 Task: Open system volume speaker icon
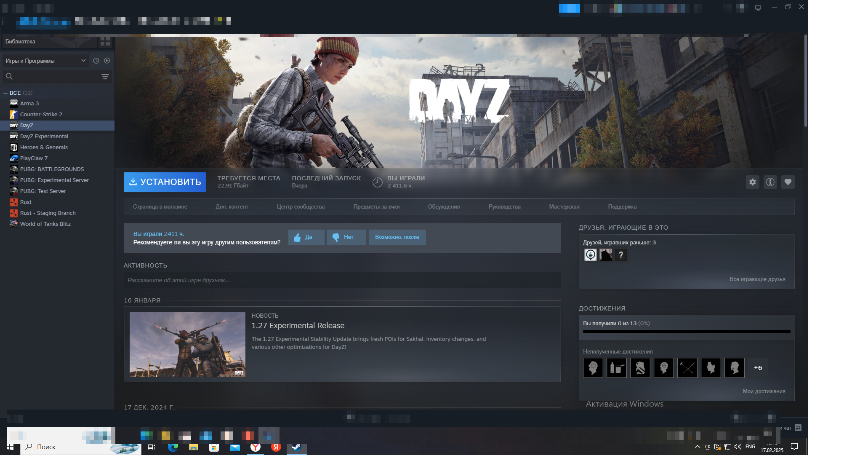click(x=738, y=447)
